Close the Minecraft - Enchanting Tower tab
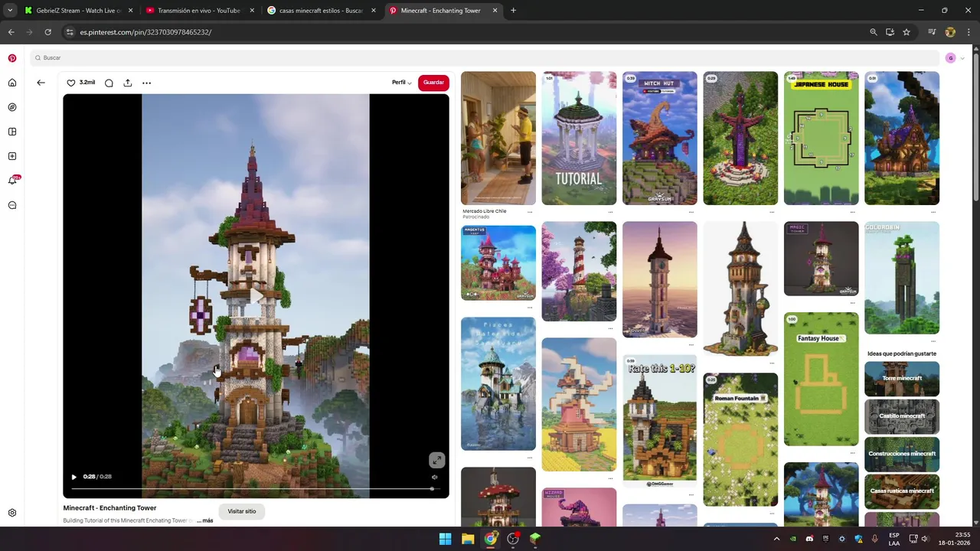This screenshot has height=551, width=980. (x=495, y=11)
